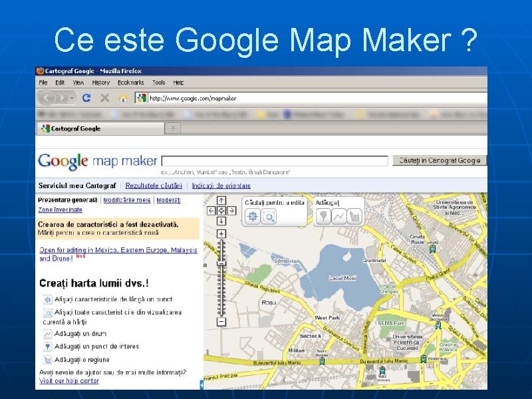Click the Google map maker logo

97,161
